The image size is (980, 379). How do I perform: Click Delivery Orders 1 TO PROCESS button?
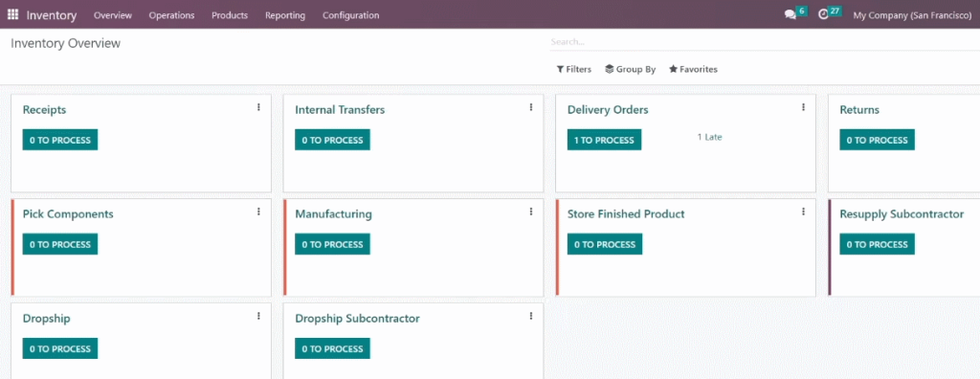[x=605, y=140]
